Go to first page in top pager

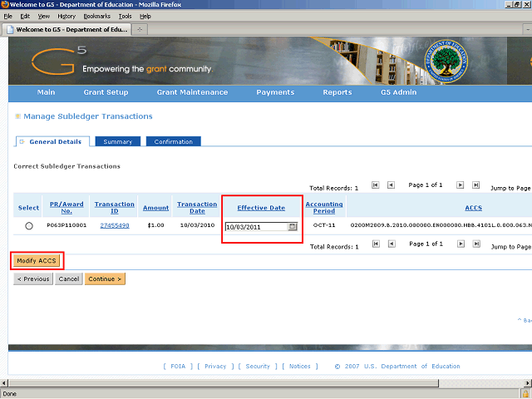(375, 185)
